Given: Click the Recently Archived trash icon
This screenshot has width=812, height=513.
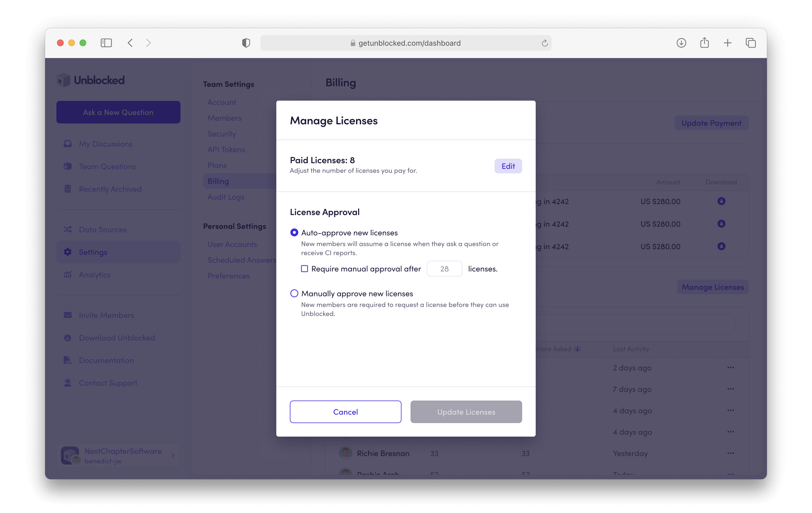Looking at the screenshot, I should coord(67,189).
